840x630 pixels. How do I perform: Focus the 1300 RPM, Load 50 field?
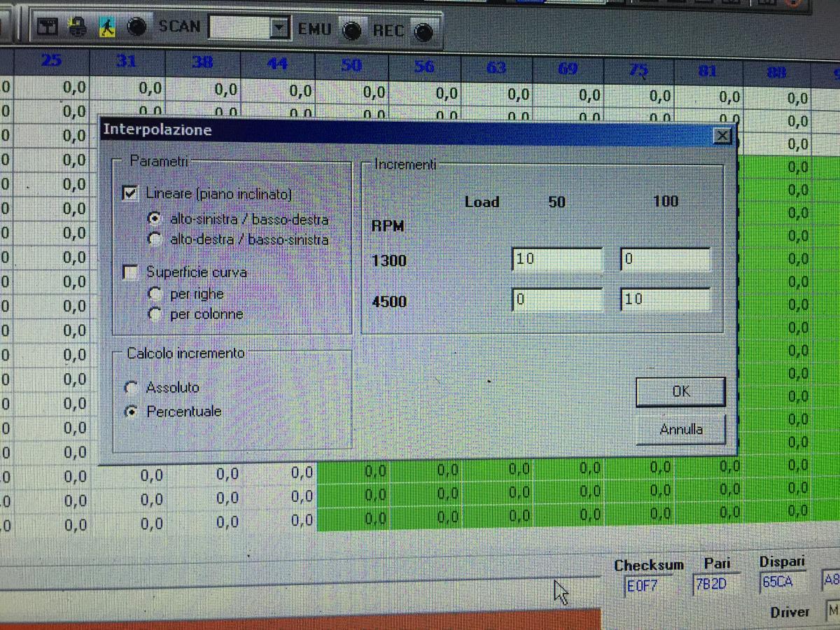pyautogui.click(x=557, y=260)
